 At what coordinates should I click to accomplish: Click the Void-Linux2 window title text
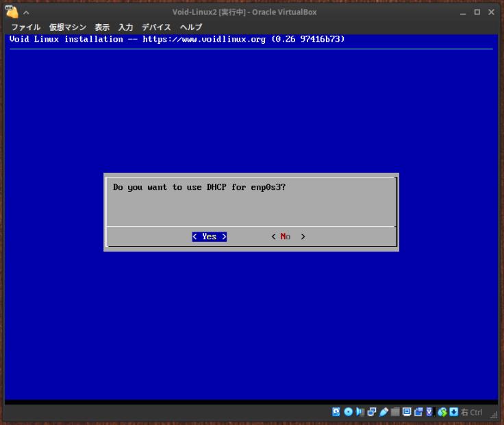[x=244, y=12]
